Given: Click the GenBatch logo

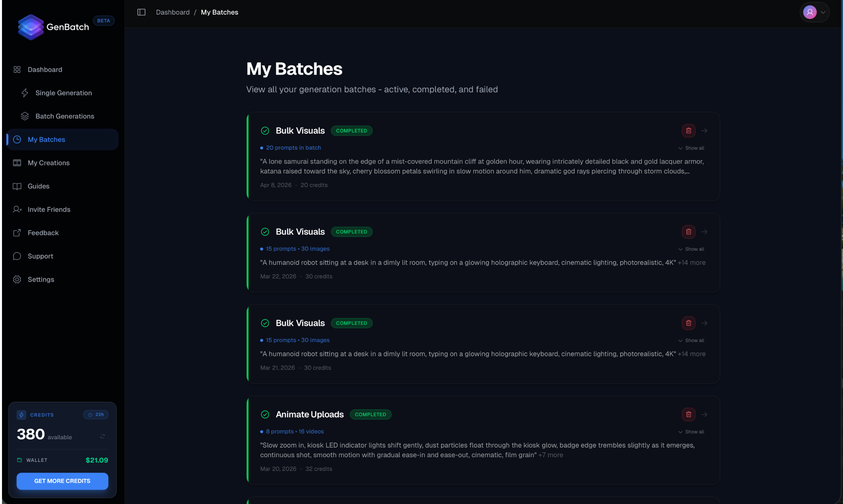Looking at the screenshot, I should [53, 27].
